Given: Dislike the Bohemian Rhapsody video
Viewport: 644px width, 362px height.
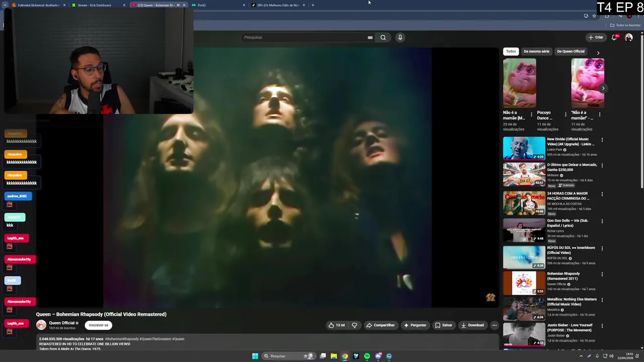Looking at the screenshot, I should [354, 325].
